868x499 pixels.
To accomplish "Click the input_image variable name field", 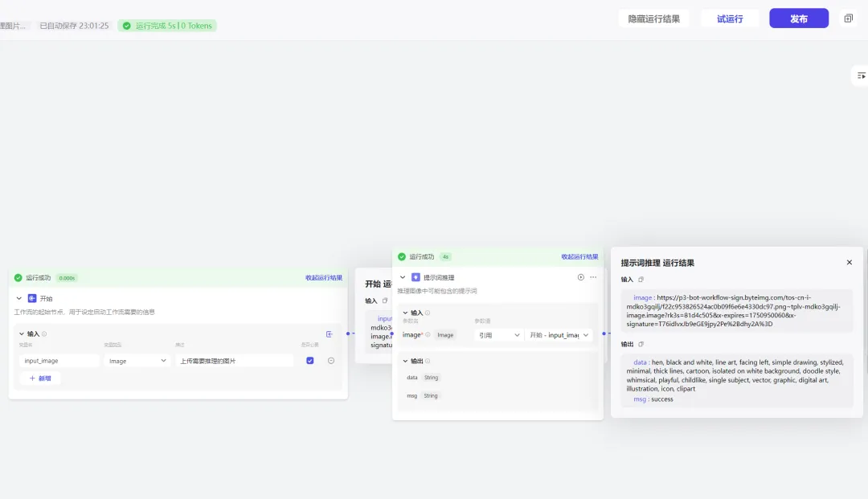I will click(59, 361).
